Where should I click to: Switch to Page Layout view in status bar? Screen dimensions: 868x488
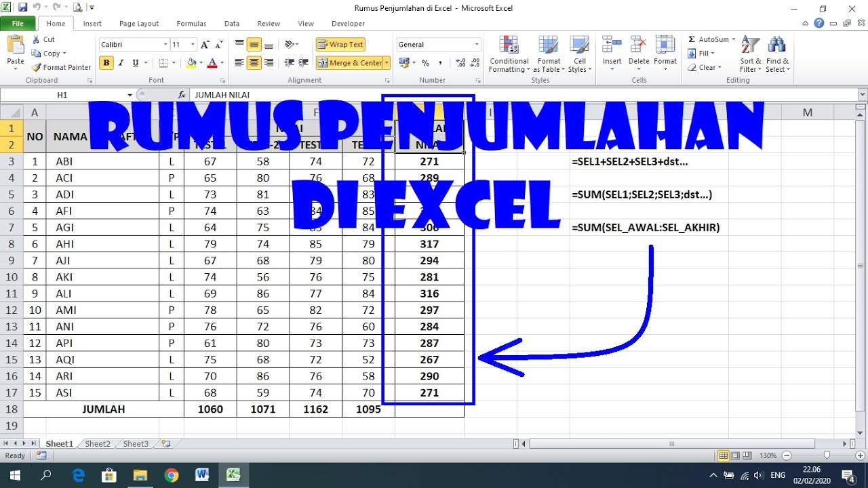(736, 455)
